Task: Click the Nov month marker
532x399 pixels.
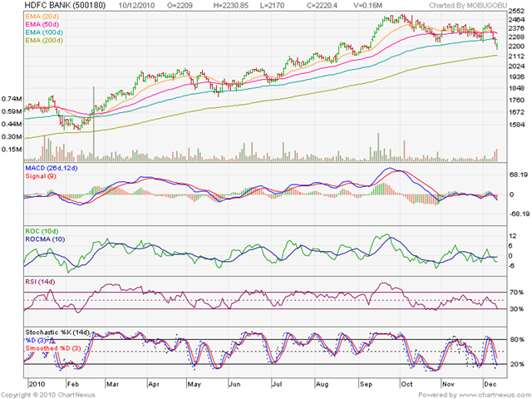Action: [448, 384]
